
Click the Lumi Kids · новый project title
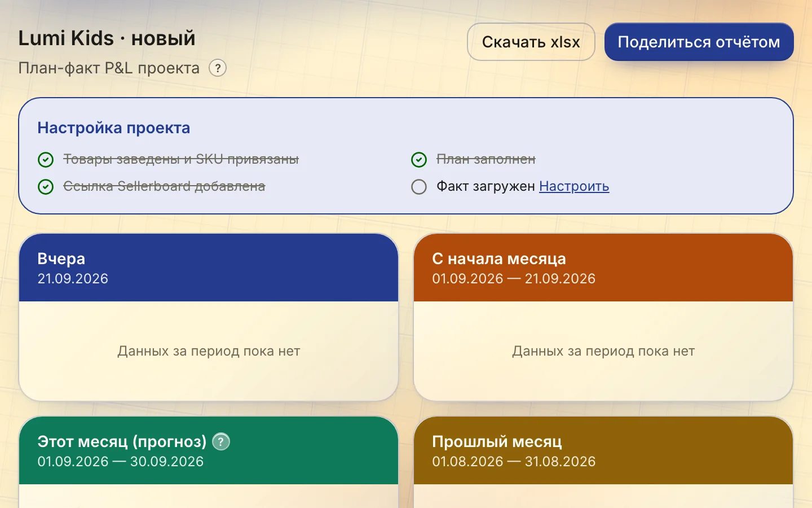coord(107,38)
